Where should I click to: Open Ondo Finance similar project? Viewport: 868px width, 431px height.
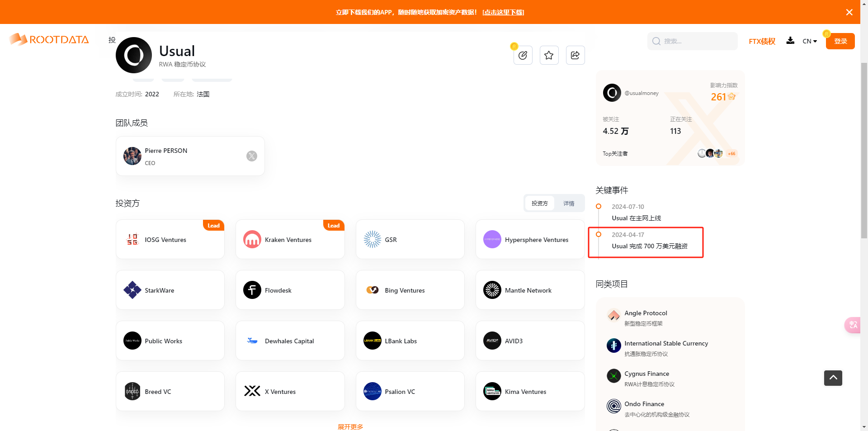pyautogui.click(x=644, y=404)
